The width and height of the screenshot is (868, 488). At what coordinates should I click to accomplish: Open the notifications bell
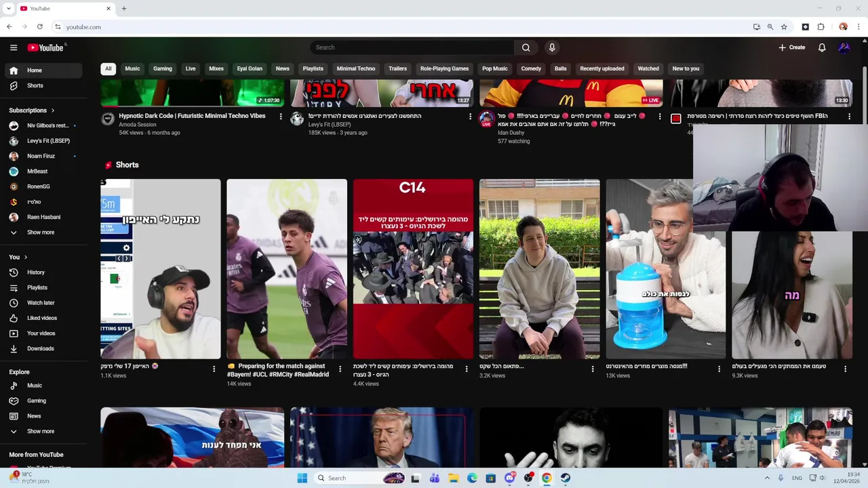(822, 47)
